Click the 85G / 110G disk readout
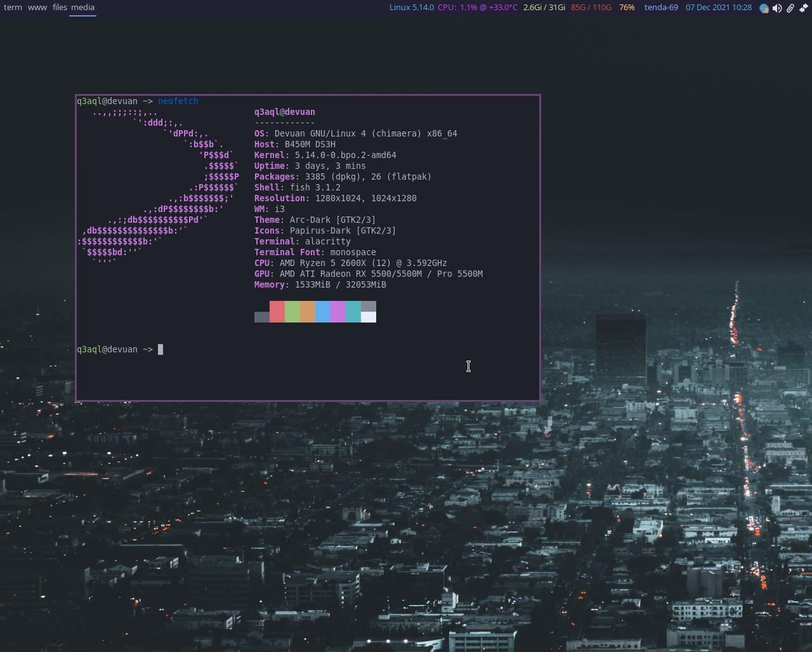 pyautogui.click(x=591, y=8)
